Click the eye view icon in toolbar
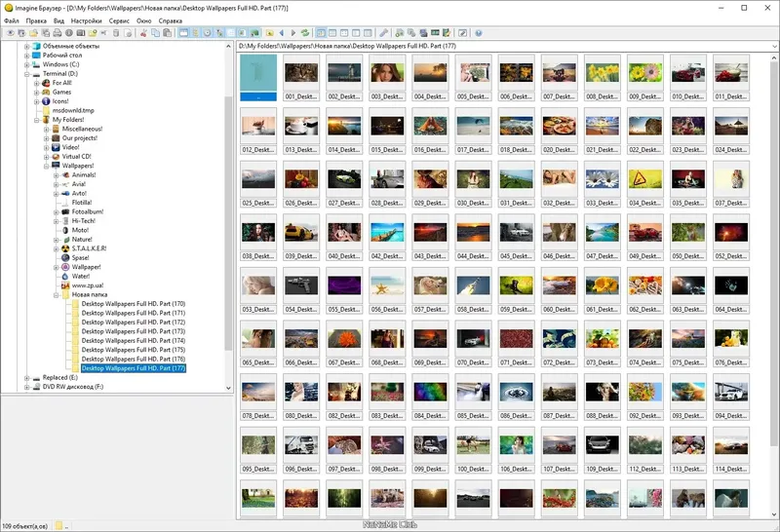Screen dimensions: 780x532 pyautogui.click(x=11, y=33)
